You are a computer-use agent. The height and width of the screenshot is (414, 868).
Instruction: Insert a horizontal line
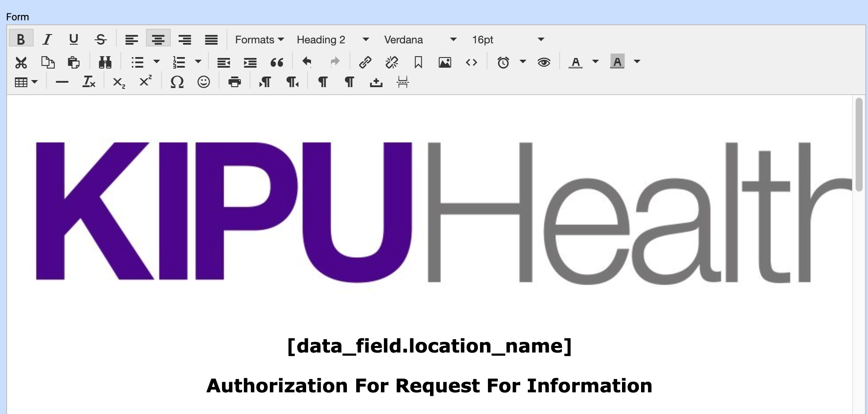tap(62, 81)
